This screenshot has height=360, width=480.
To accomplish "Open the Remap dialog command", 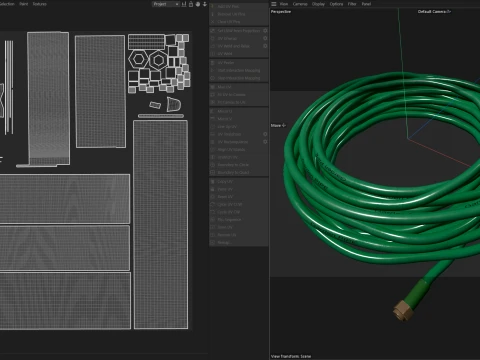I will point(239,243).
